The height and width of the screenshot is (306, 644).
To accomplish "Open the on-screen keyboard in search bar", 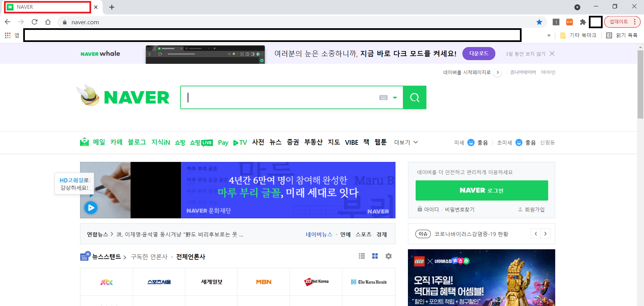I will click(x=383, y=97).
